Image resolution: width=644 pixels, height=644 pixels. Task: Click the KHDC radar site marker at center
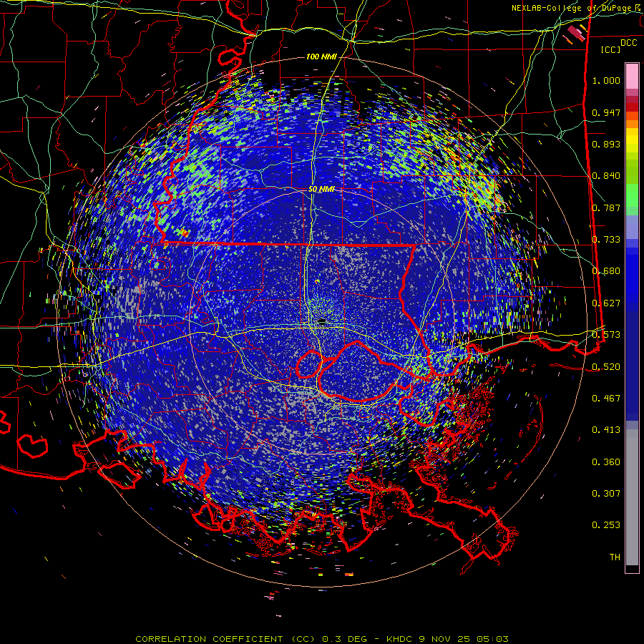point(322,321)
